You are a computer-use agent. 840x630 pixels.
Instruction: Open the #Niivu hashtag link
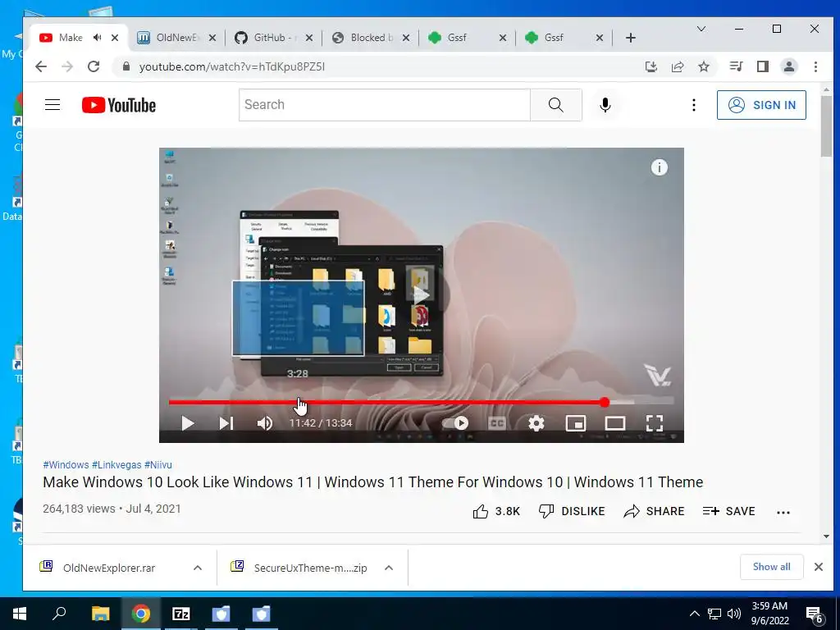[x=158, y=465]
